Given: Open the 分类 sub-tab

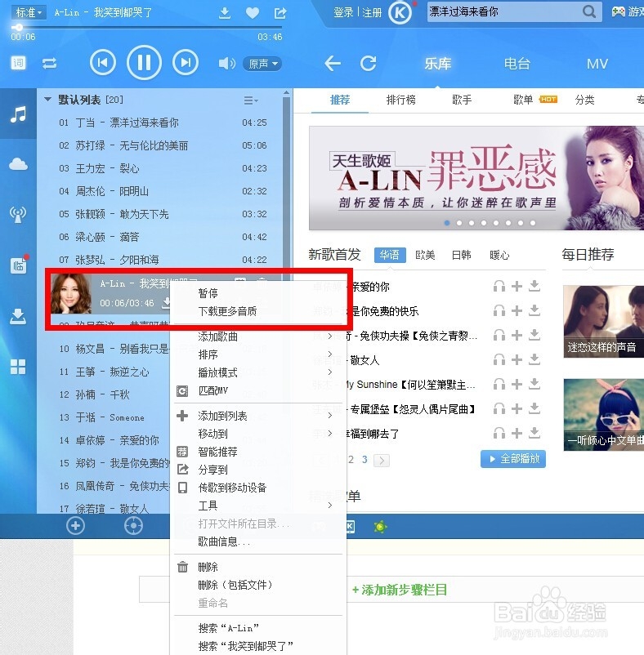Looking at the screenshot, I should pyautogui.click(x=584, y=100).
